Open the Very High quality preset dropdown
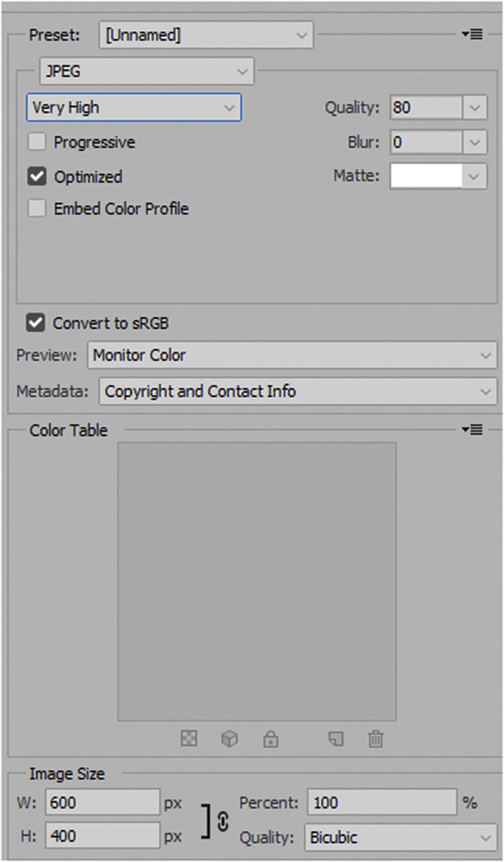 134,107
